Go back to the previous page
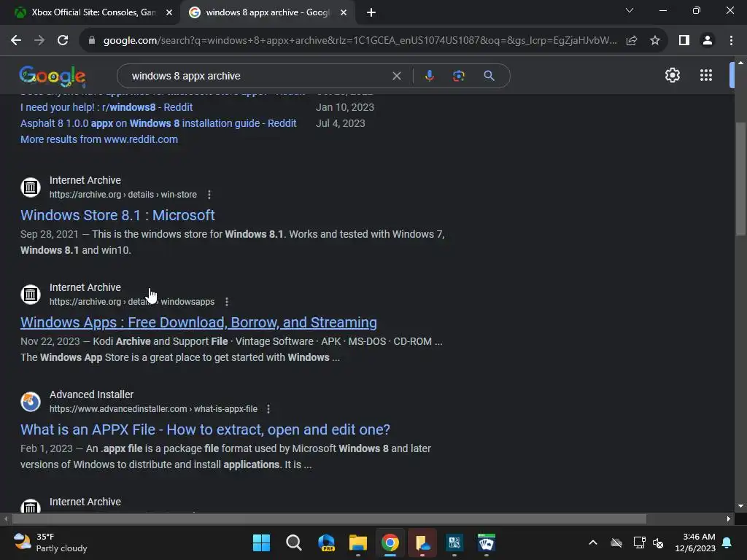Viewport: 747px width, 560px height. pyautogui.click(x=16, y=41)
